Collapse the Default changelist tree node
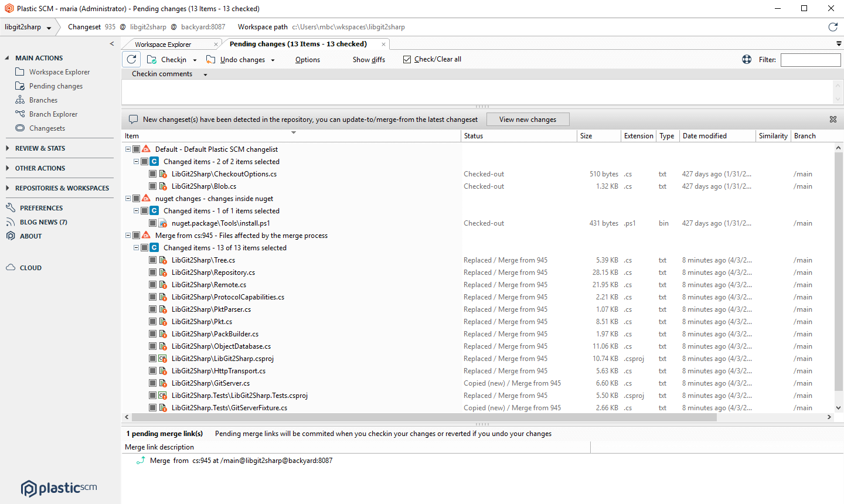The width and height of the screenshot is (844, 504). pos(128,149)
